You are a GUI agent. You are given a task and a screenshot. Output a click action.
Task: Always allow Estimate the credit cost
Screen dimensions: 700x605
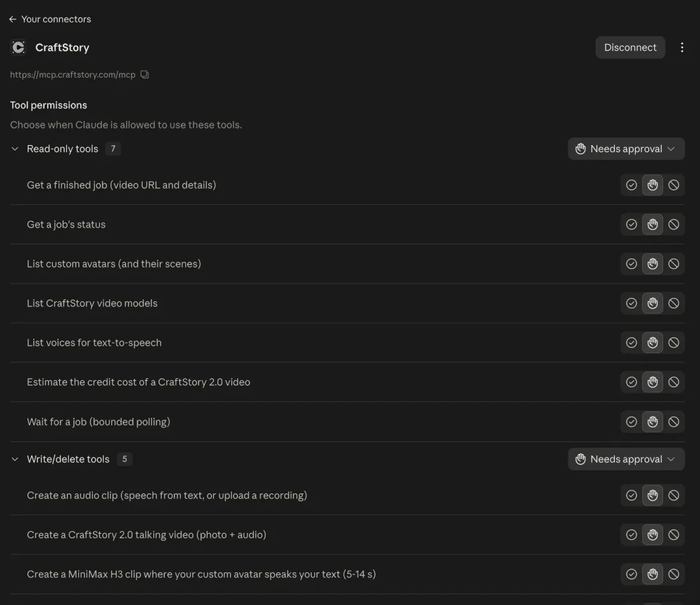pos(631,382)
